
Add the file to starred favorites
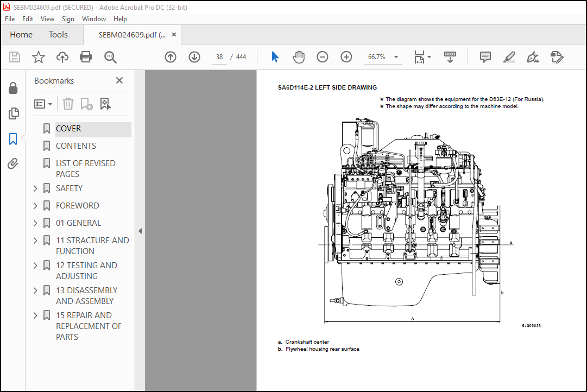point(38,57)
